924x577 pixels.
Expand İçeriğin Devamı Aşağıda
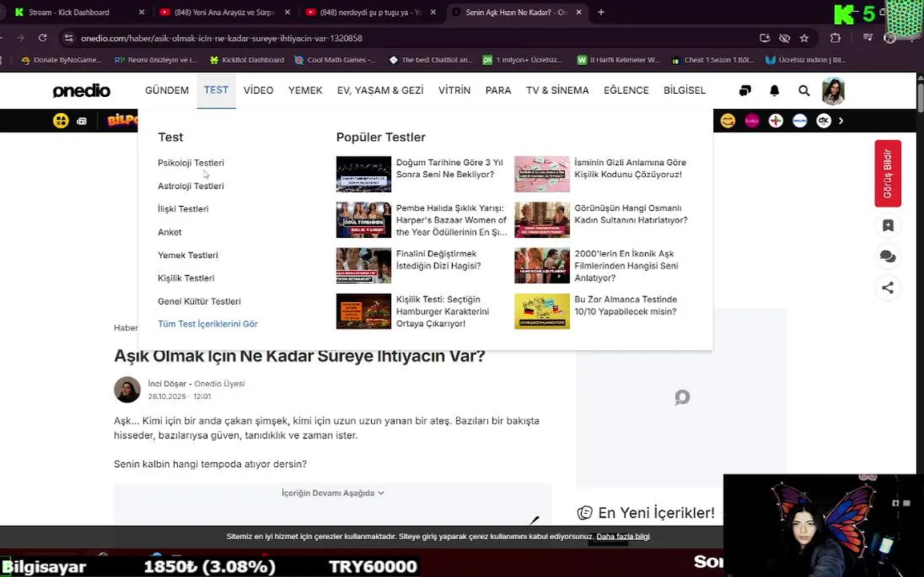333,493
